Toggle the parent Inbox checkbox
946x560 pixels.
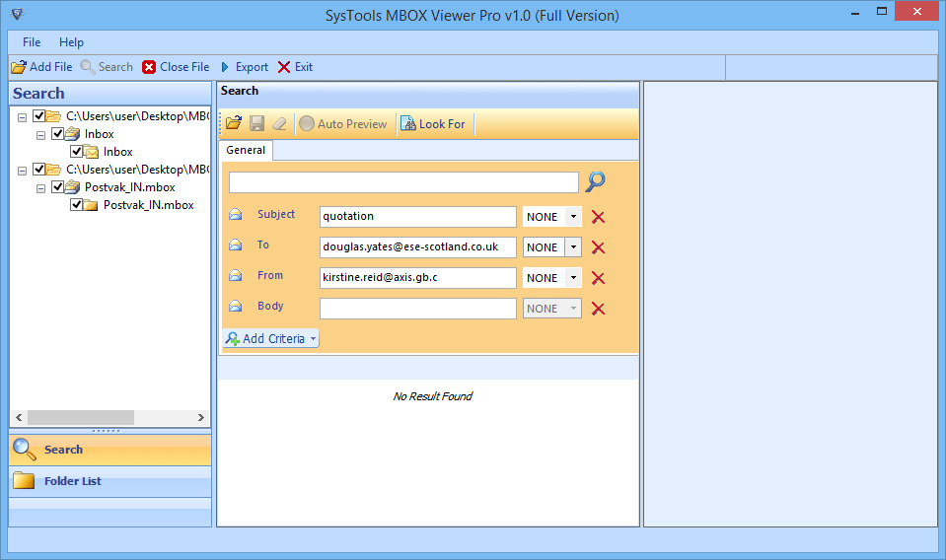click(57, 133)
